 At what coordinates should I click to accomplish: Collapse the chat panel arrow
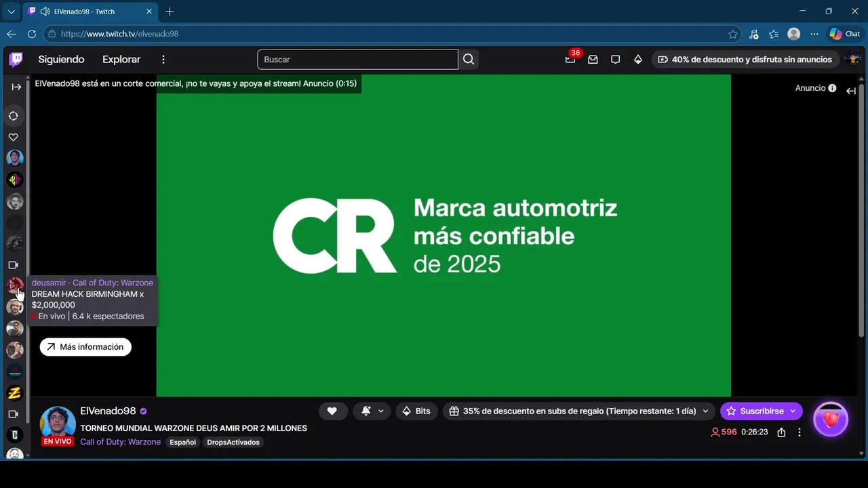coord(850,91)
